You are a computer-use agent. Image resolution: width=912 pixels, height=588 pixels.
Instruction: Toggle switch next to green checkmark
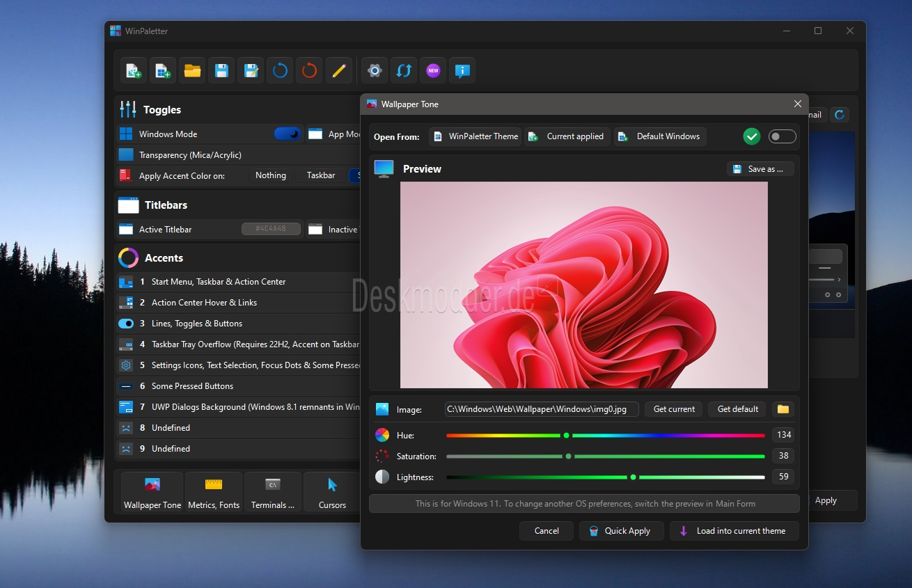point(782,136)
